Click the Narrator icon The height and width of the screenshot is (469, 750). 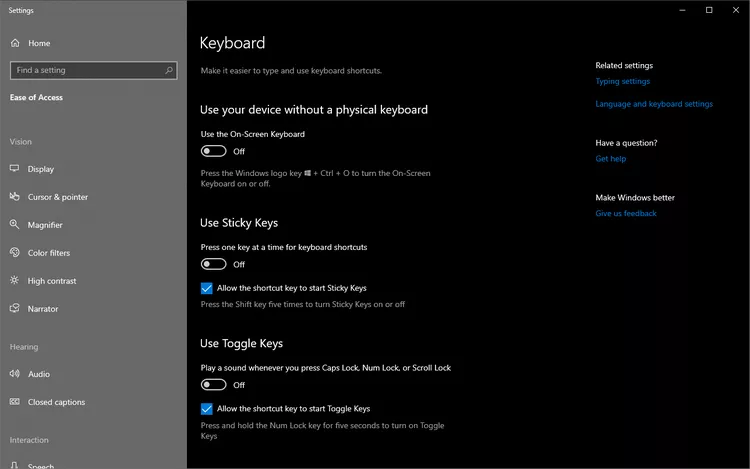[x=15, y=308]
